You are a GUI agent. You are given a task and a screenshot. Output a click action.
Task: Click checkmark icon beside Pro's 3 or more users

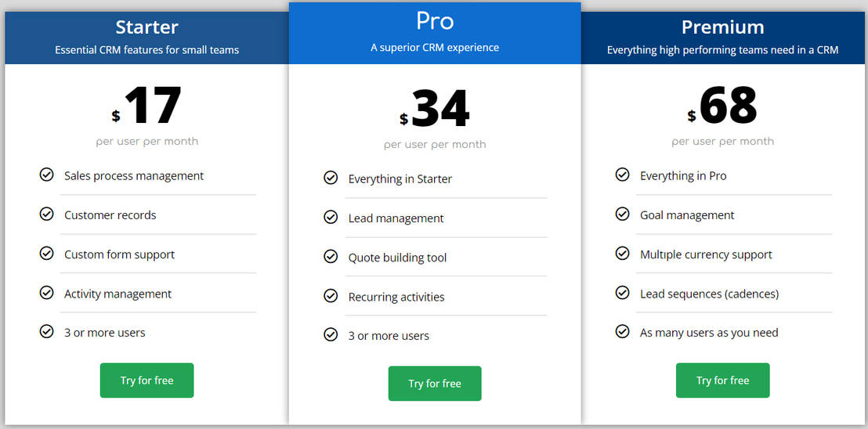coord(331,334)
